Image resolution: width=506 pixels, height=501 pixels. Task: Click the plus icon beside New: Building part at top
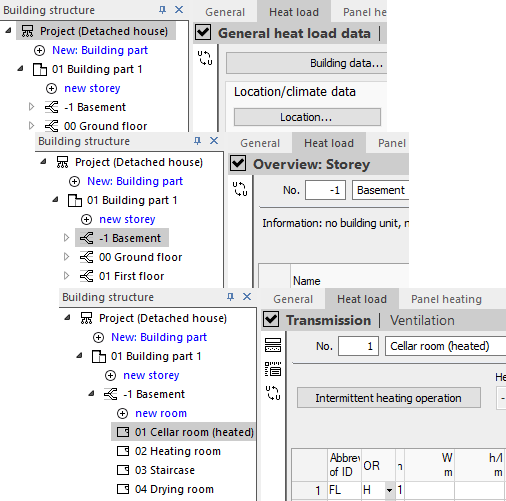tap(40, 51)
